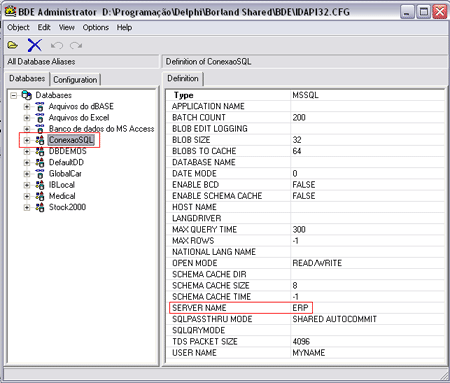Click the DATABASE NAME property label
450x383 pixels.
pos(204,162)
